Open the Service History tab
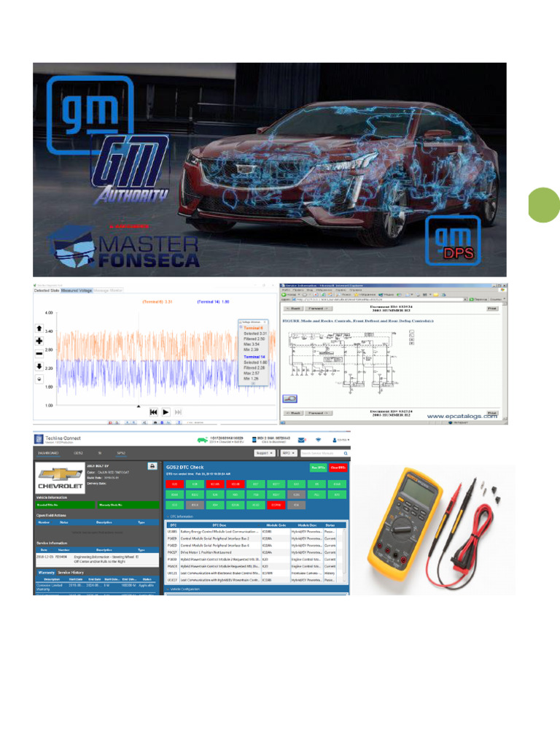 (71, 572)
